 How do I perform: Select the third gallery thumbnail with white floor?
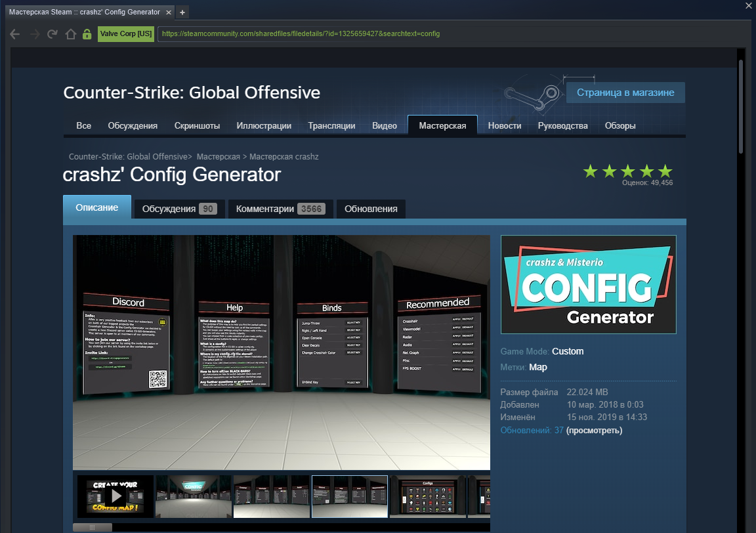(x=272, y=496)
